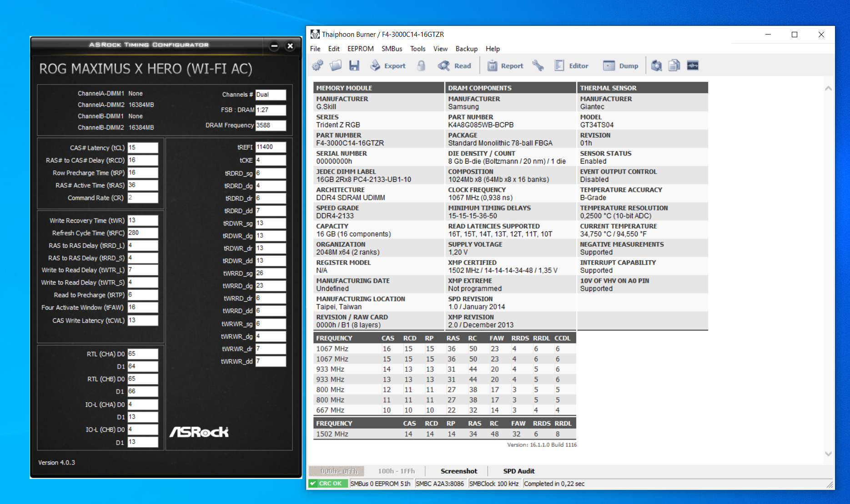Click the CAS# Latency (tCL) field
Viewport: 850px width, 504px height.
pyautogui.click(x=143, y=148)
